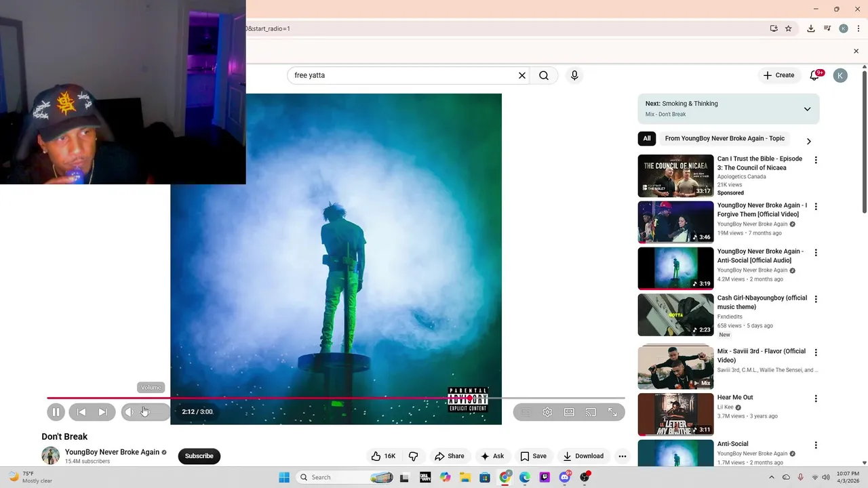Open options menu for I Forgive Them video
The width and height of the screenshot is (868, 488).
coord(816,207)
